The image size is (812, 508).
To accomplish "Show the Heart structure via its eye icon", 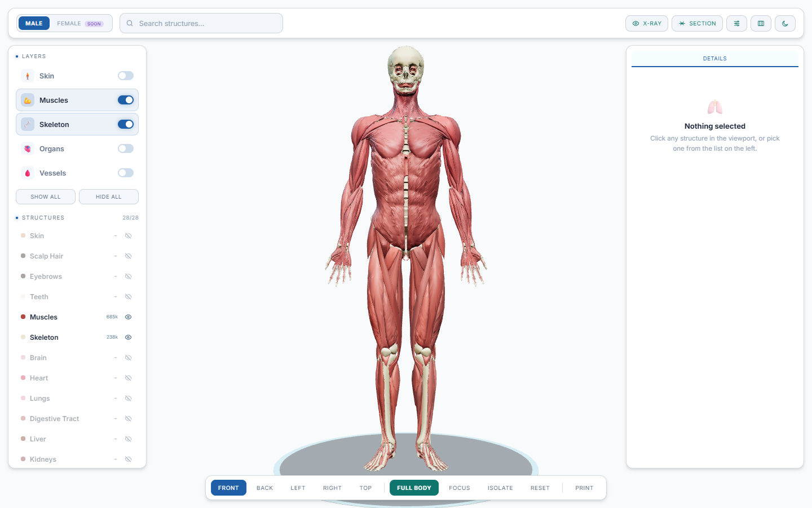I will click(x=129, y=378).
